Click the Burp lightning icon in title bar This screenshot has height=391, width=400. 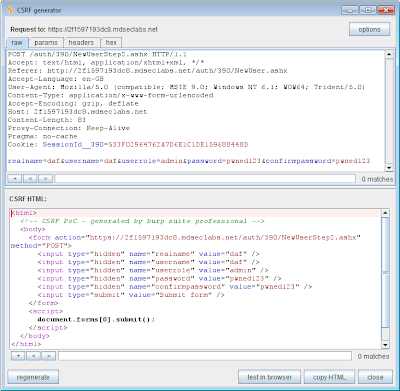point(10,10)
